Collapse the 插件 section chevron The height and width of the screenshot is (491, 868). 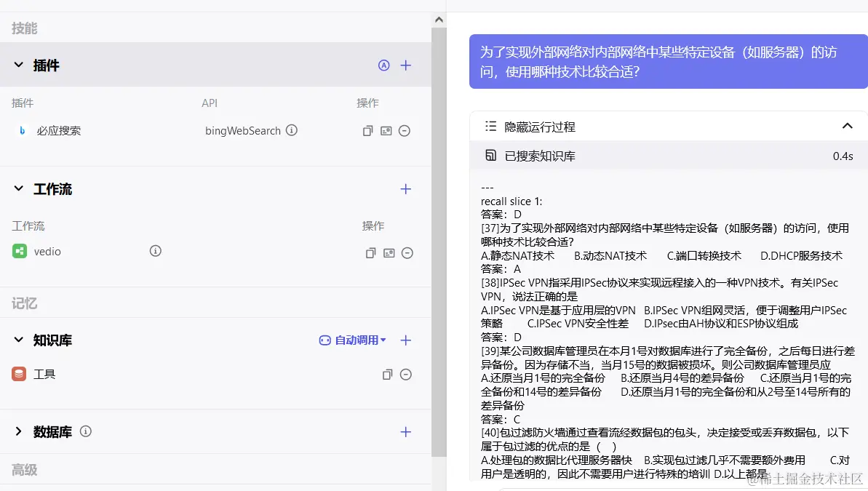tap(18, 65)
